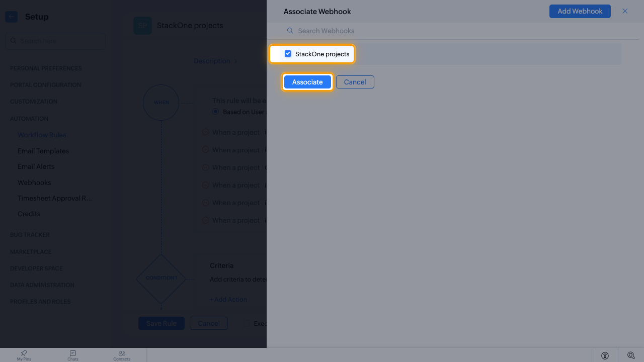Expand the Description section

[216, 61]
